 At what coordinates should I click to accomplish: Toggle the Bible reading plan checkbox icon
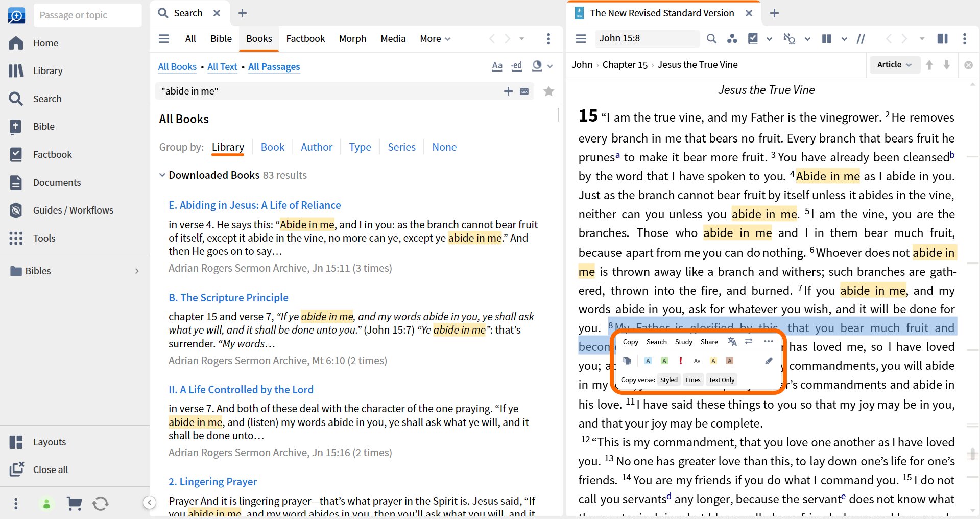pos(753,38)
